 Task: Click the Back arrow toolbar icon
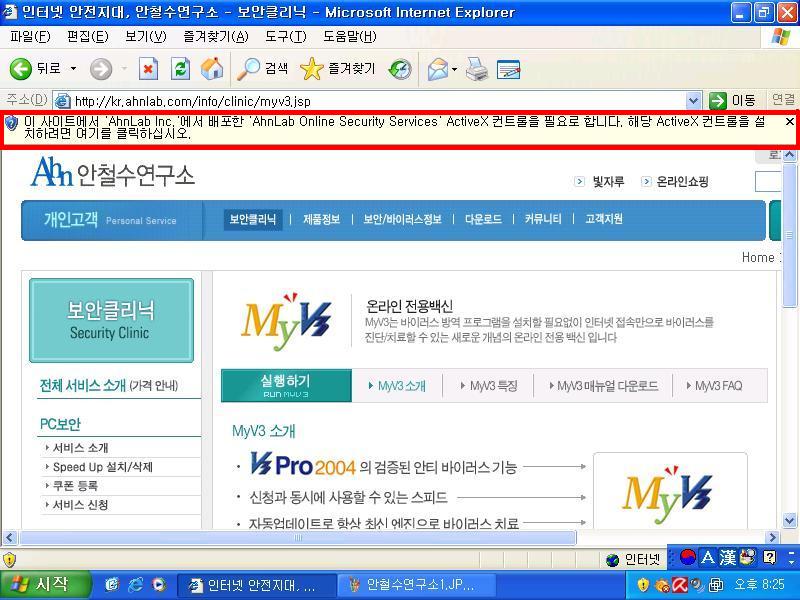[x=21, y=69]
